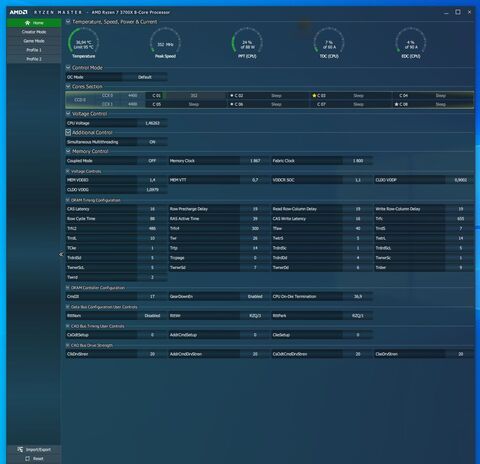Select Profile 2 in the sidebar
This screenshot has width=480, height=464.
pyautogui.click(x=34, y=59)
